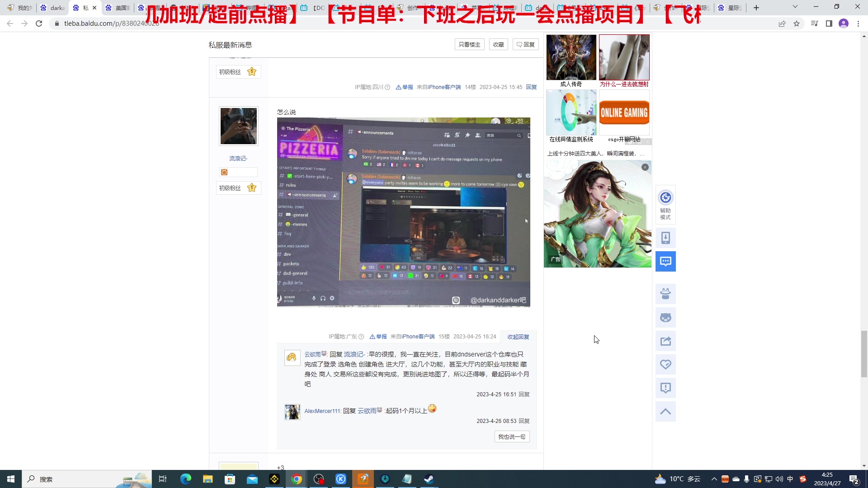This screenshot has height=488, width=868.
Task: Expand the browser tab search dropdown
Action: (795, 7)
